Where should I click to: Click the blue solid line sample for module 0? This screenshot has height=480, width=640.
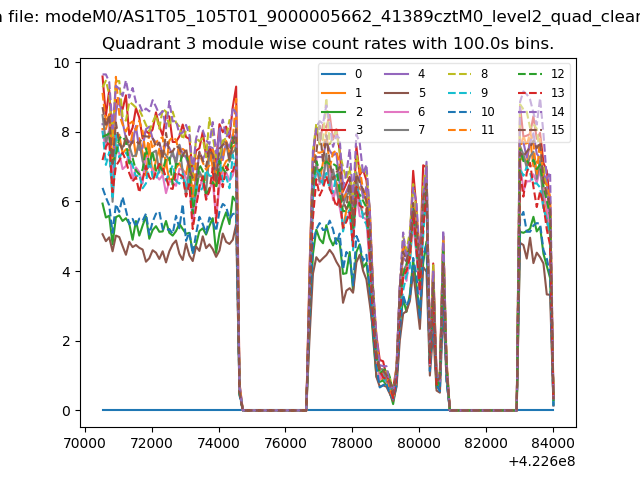(333, 74)
